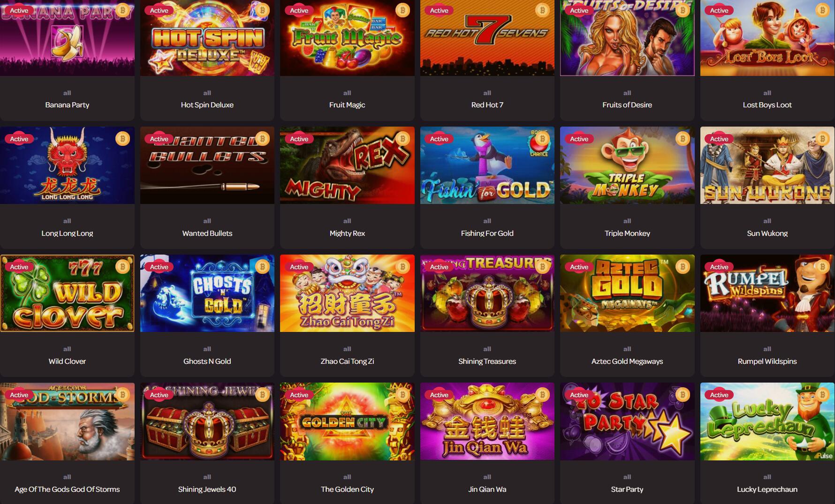
Task: Open the Sun Wukong game thumbnail
Action: (767, 165)
